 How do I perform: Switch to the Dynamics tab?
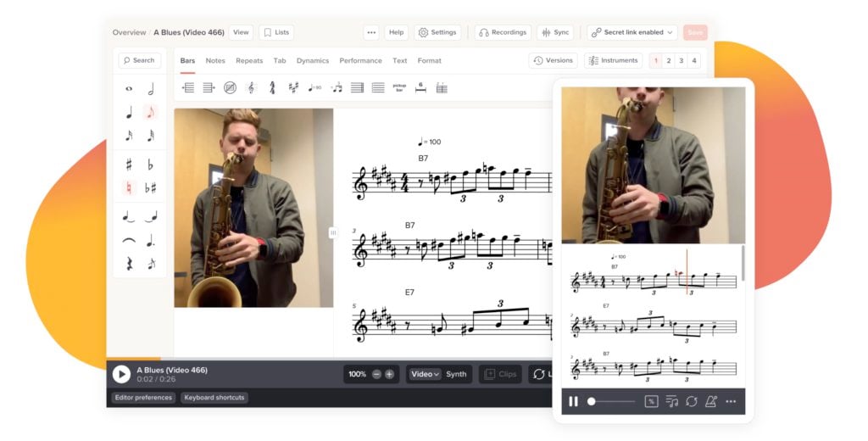(313, 60)
